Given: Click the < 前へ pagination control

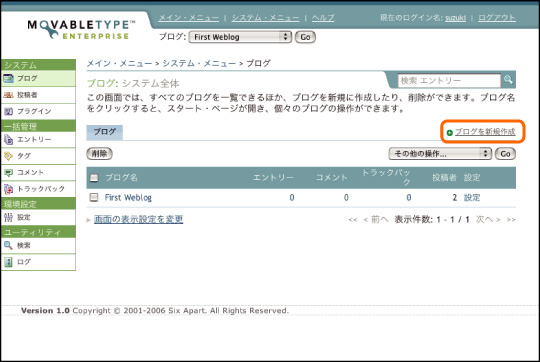Looking at the screenshot, I should tap(376, 219).
